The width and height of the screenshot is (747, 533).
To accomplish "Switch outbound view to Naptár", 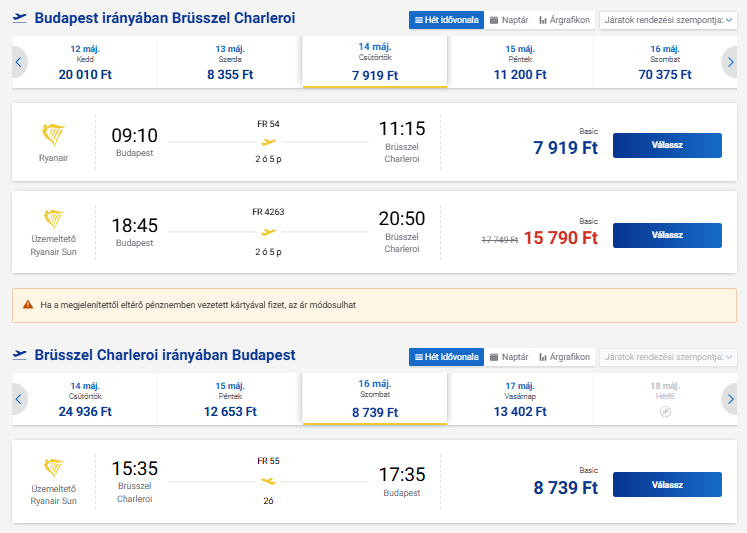I will coord(509,20).
